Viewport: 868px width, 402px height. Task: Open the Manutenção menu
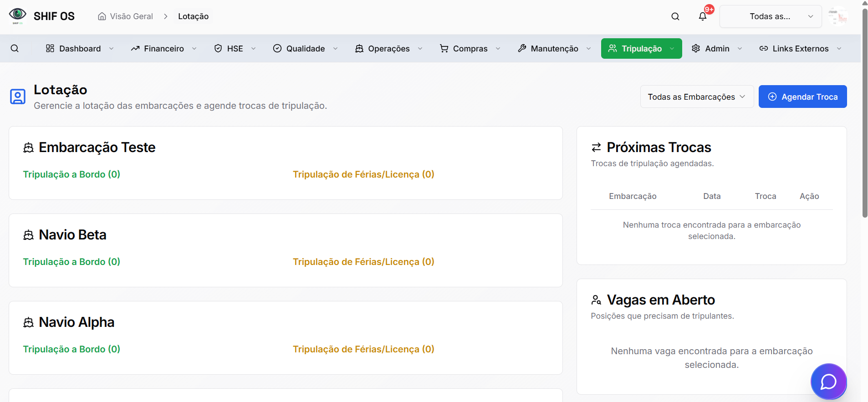click(554, 48)
